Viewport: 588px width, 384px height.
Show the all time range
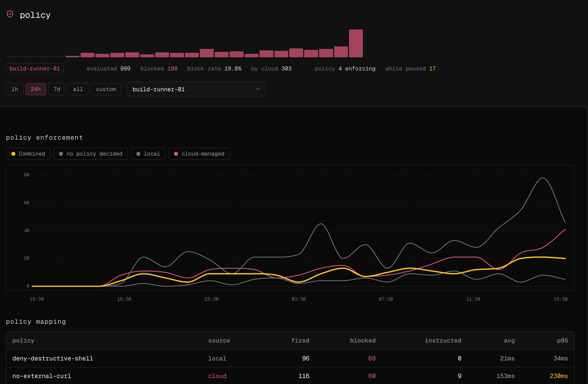pyautogui.click(x=78, y=89)
